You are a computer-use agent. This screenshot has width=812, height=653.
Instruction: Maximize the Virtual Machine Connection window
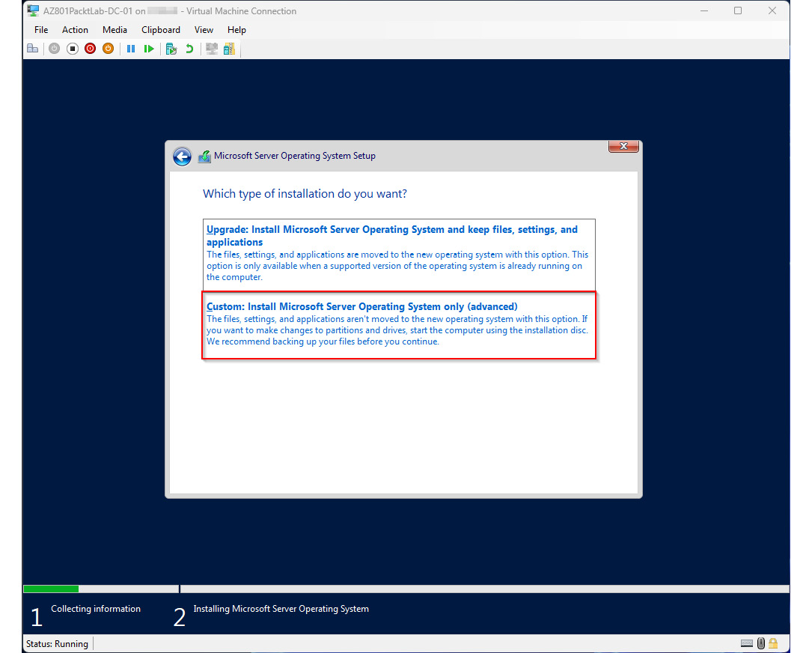click(x=738, y=11)
